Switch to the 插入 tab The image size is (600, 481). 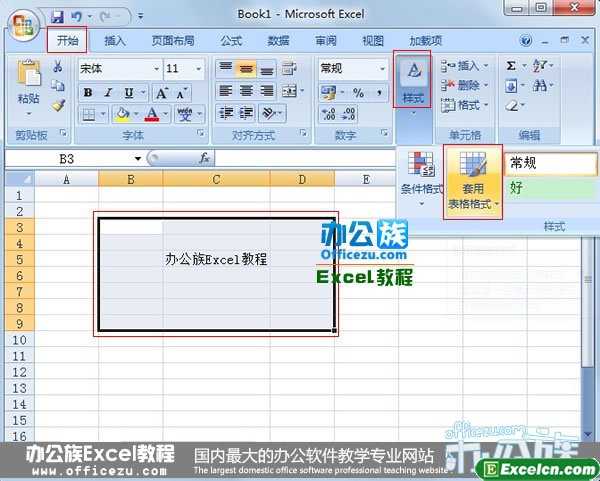coord(115,40)
